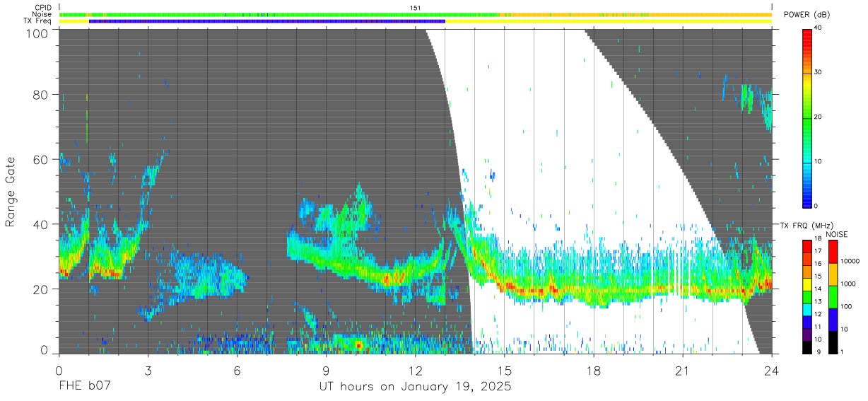Click the x-axis tick label '0'

(59, 370)
